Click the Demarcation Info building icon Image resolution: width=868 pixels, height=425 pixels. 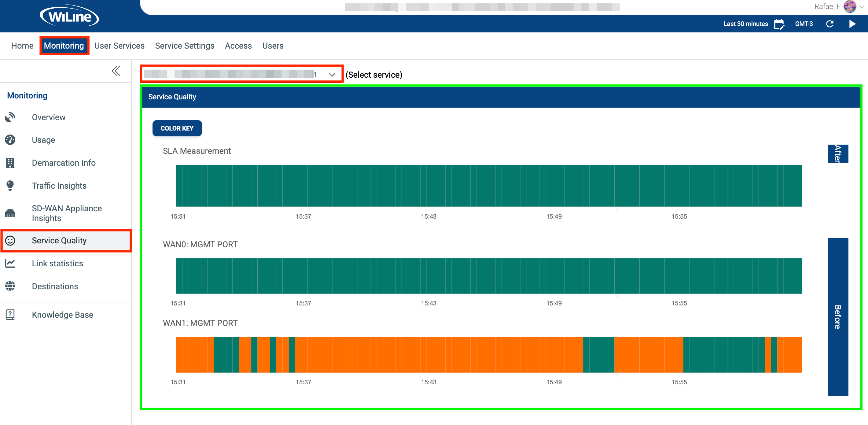[x=10, y=162]
